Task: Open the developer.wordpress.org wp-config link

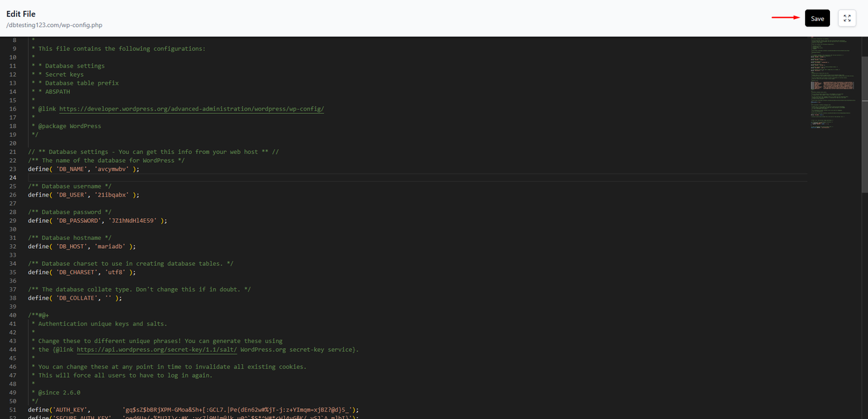Action: click(x=192, y=108)
